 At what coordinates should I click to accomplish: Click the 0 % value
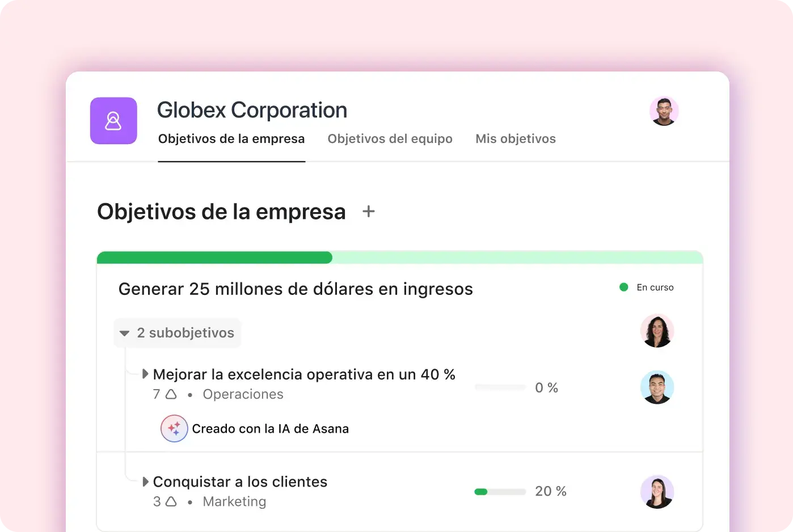point(547,388)
